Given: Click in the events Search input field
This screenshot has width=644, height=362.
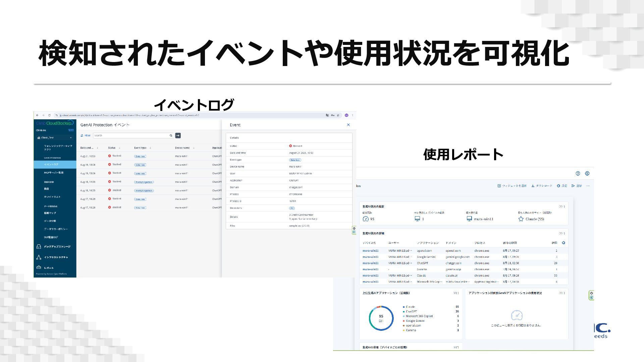Looking at the screenshot, I should (131, 135).
